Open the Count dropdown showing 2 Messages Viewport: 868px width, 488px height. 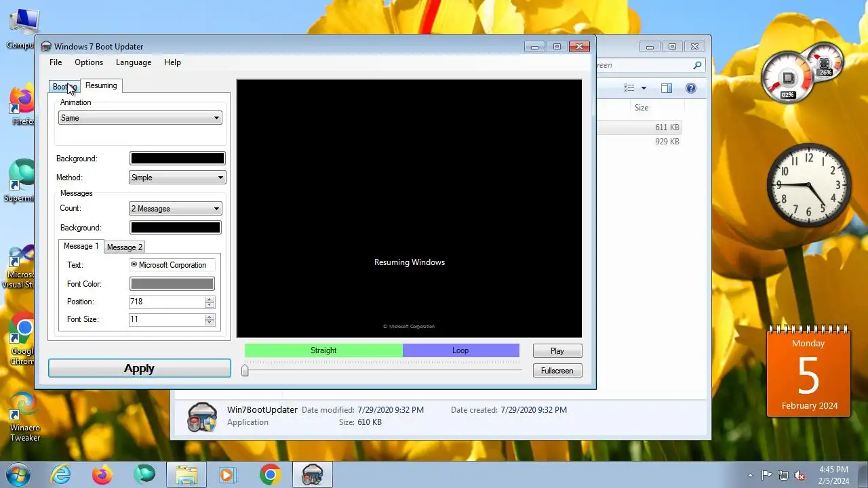176,209
